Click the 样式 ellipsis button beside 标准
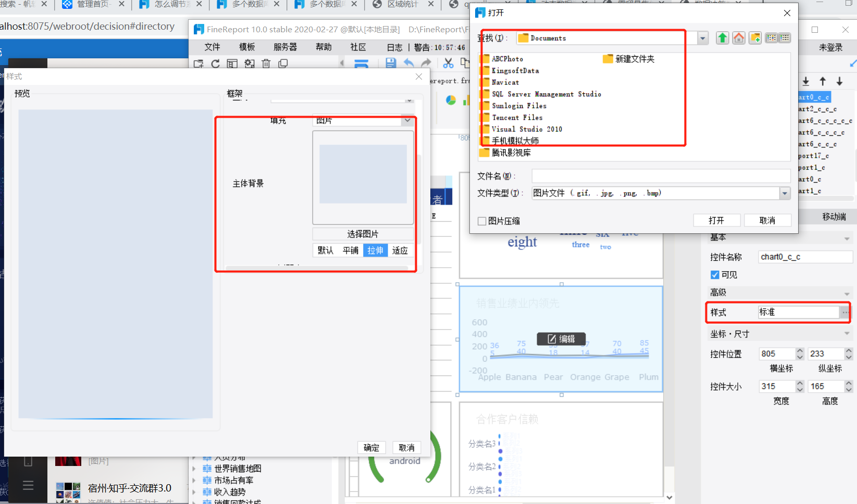 pos(844,312)
